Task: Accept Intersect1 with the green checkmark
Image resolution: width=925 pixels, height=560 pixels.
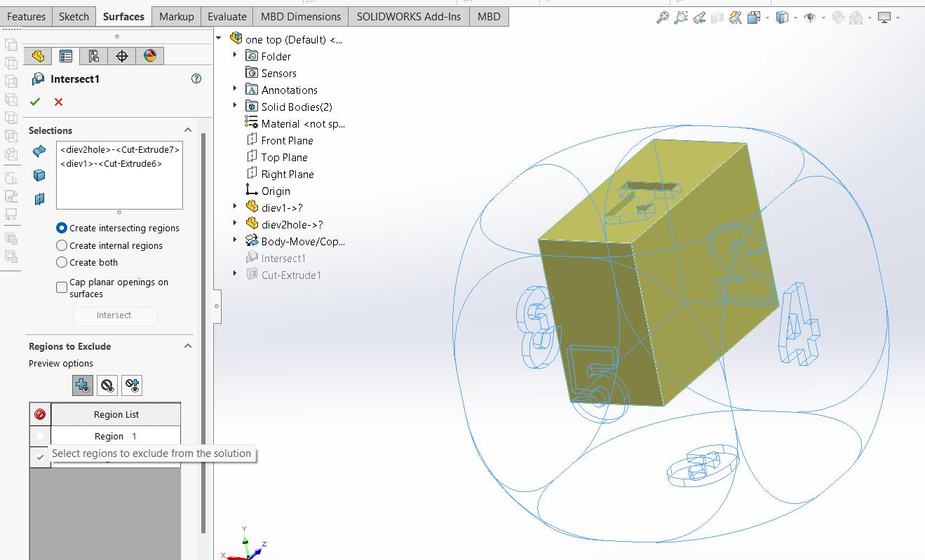Action: [x=35, y=102]
